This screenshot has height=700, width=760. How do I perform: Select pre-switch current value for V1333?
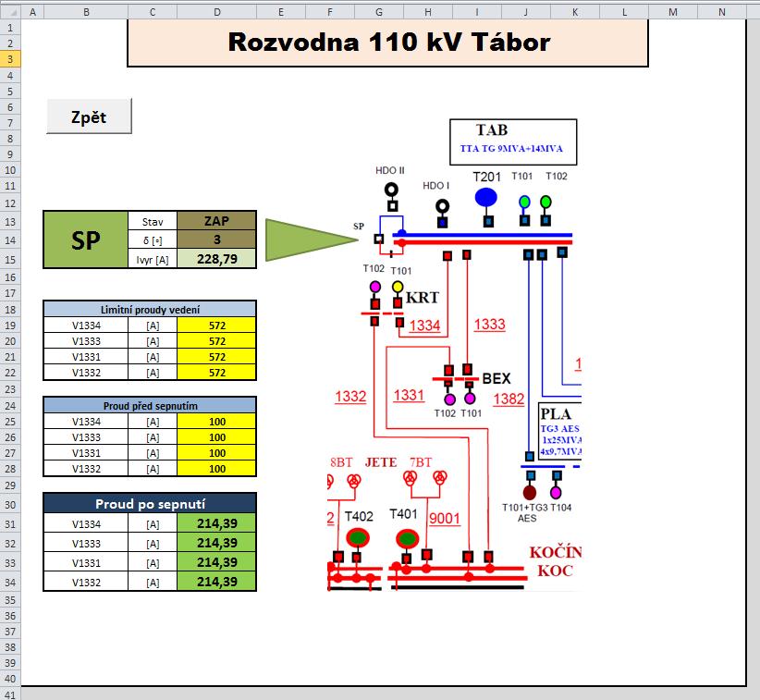tap(216, 437)
